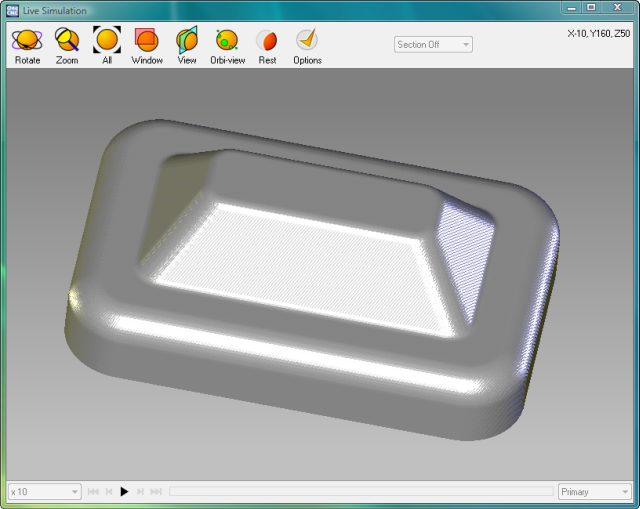The width and height of the screenshot is (640, 509).
Task: Open the View orientation tool
Action: coord(187,46)
